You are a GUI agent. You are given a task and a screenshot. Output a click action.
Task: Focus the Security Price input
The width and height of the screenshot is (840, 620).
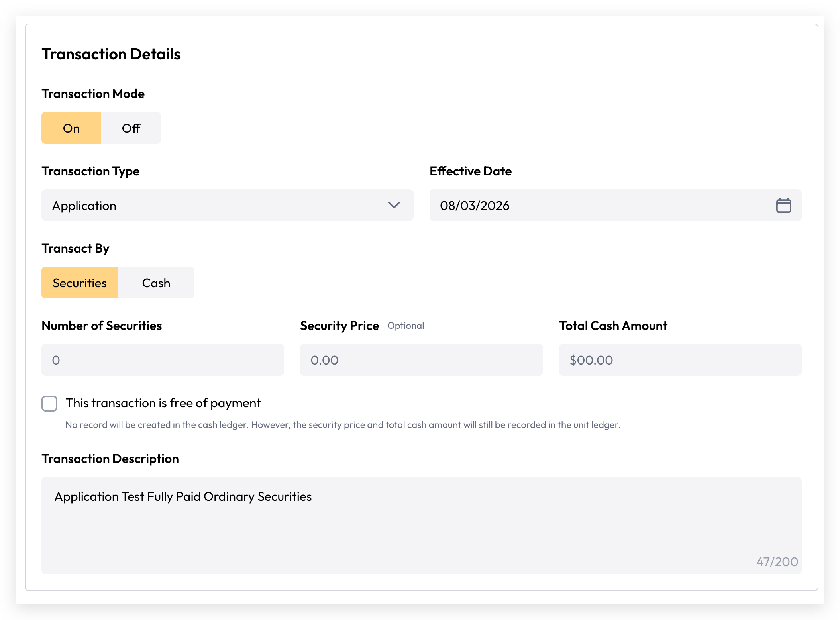click(x=421, y=360)
